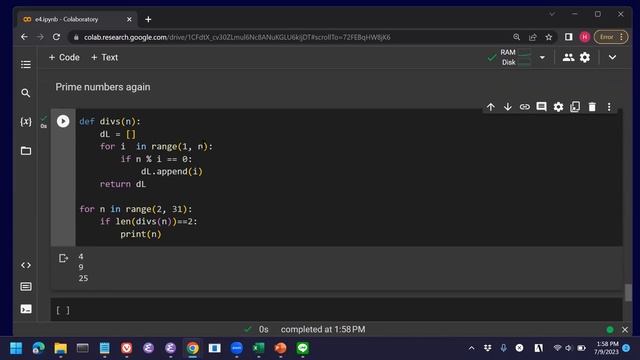
Task: Open code snippets panel
Action: tap(26, 265)
